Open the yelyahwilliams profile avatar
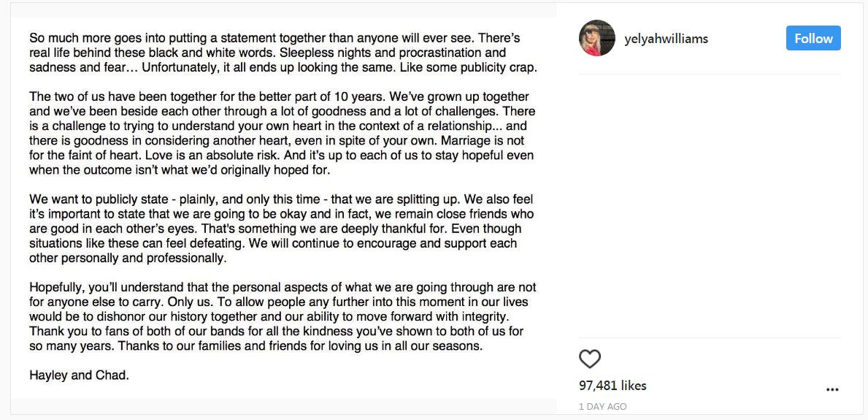This screenshot has height=420, width=868. click(x=596, y=38)
